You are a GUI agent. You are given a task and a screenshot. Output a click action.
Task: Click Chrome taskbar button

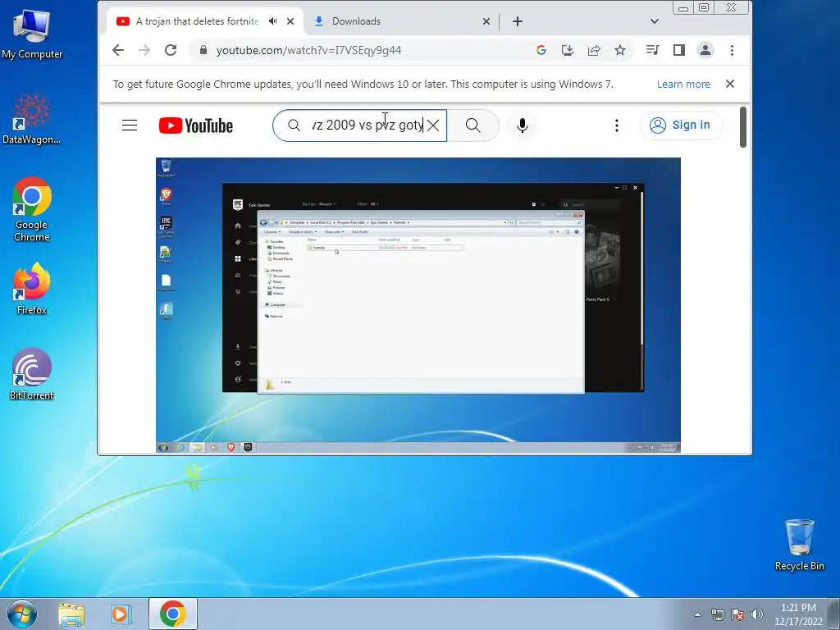tap(172, 614)
